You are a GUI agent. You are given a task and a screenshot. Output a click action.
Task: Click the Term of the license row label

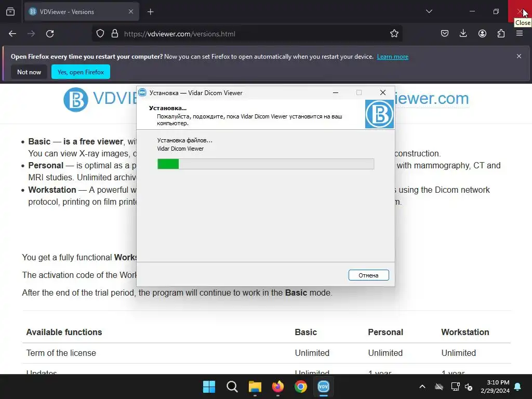click(61, 353)
